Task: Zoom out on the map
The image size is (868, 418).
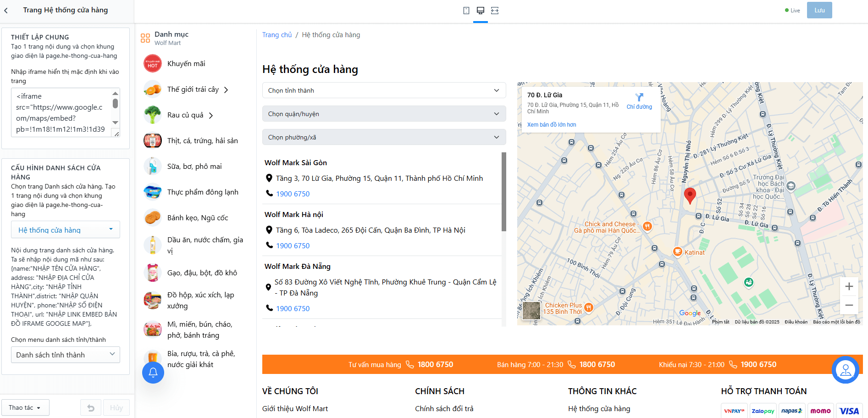Action: 849,305
